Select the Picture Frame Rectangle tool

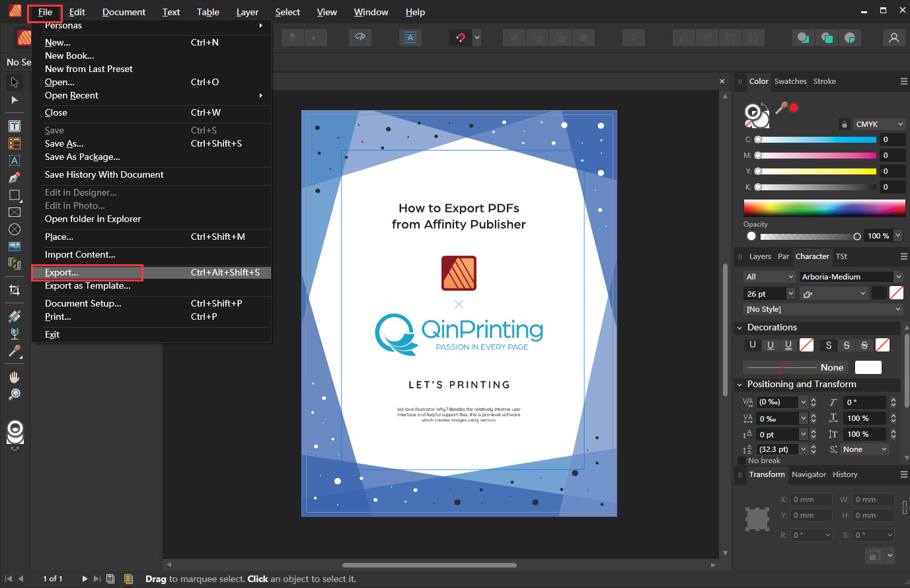tap(15, 212)
